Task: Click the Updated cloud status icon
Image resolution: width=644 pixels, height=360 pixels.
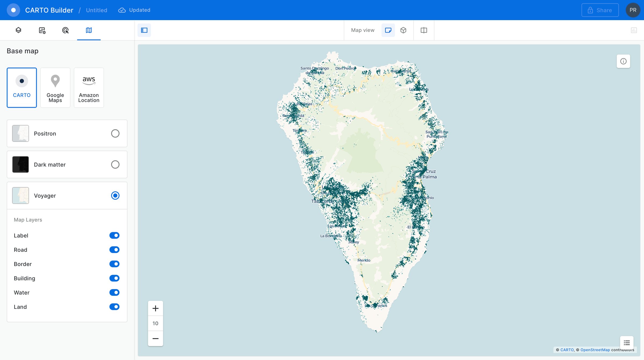Action: [x=122, y=10]
